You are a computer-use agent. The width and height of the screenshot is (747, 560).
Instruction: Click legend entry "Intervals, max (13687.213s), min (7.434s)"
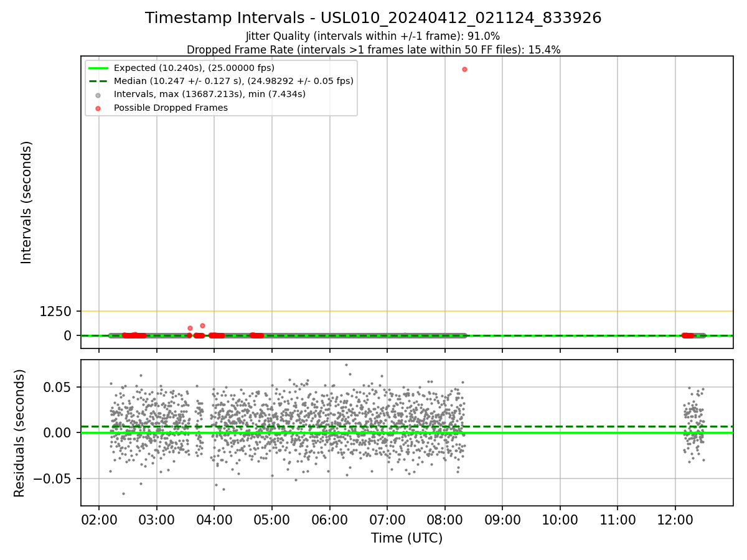(x=210, y=94)
